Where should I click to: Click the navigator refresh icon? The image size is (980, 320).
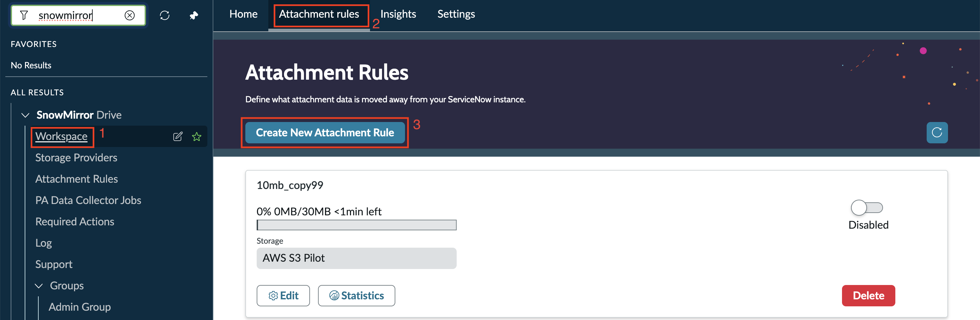click(x=165, y=15)
